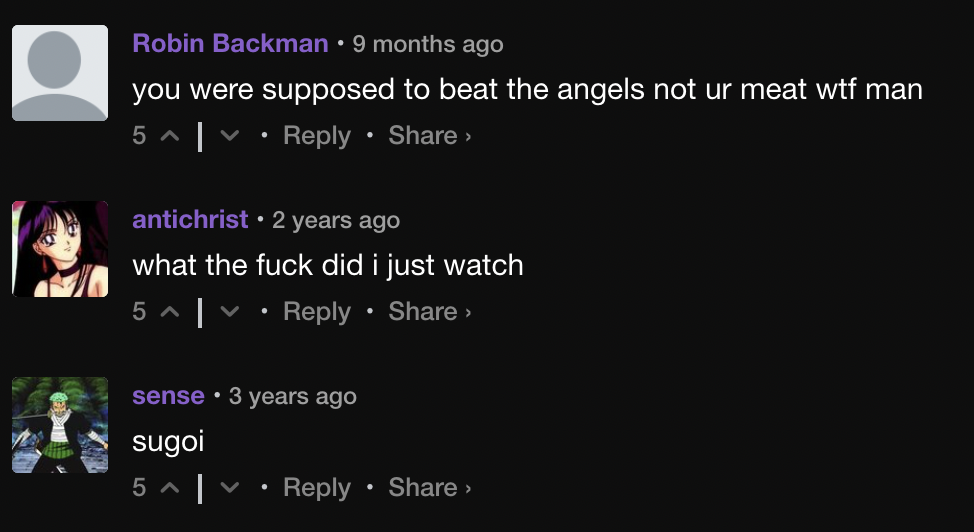The height and width of the screenshot is (532, 974).
Task: Open the '9 months ago' timestamp permalink
Action: coord(428,44)
